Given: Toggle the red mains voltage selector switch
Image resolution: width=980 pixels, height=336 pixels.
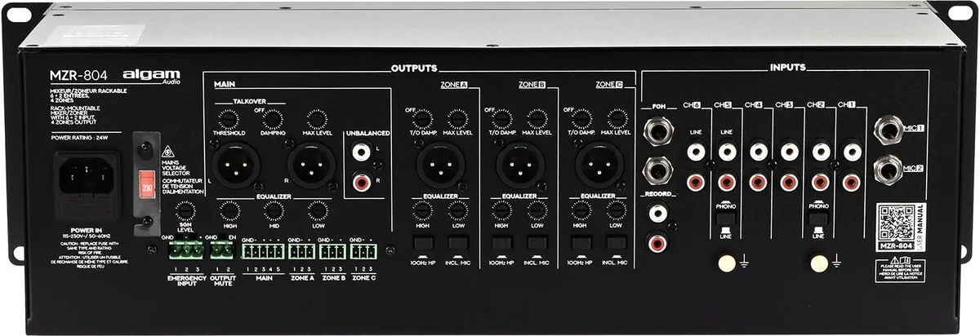Looking at the screenshot, I should [149, 185].
